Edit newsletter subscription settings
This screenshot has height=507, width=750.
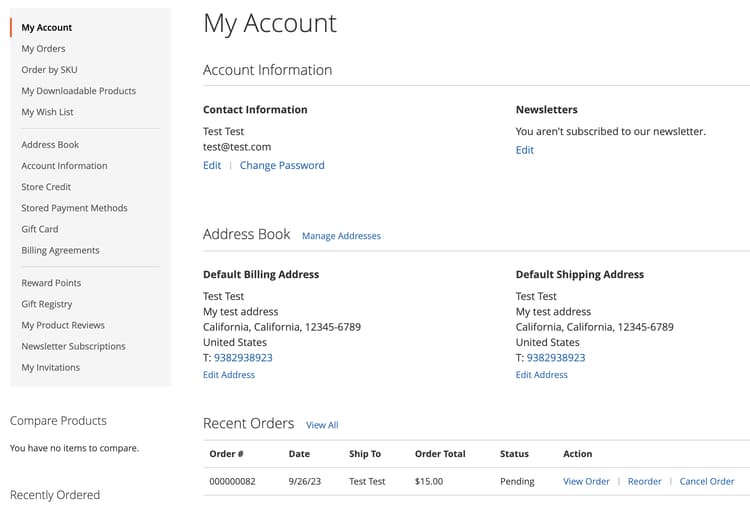525,150
